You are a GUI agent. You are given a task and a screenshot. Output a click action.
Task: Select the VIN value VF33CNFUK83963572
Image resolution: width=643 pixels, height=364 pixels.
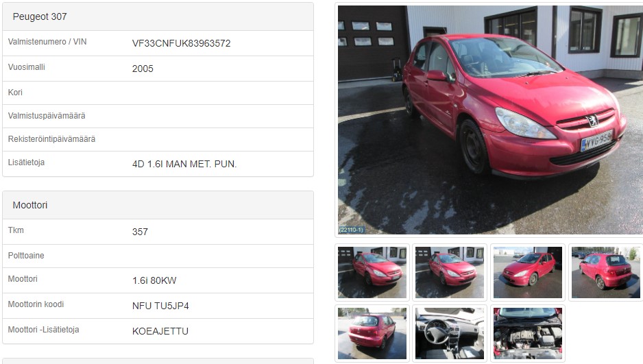click(x=181, y=43)
